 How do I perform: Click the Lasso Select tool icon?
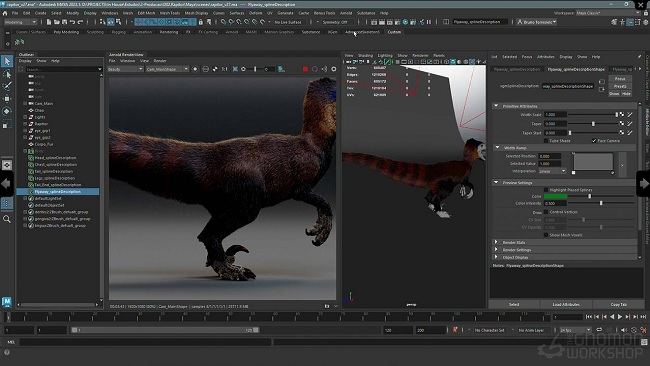pos(7,74)
